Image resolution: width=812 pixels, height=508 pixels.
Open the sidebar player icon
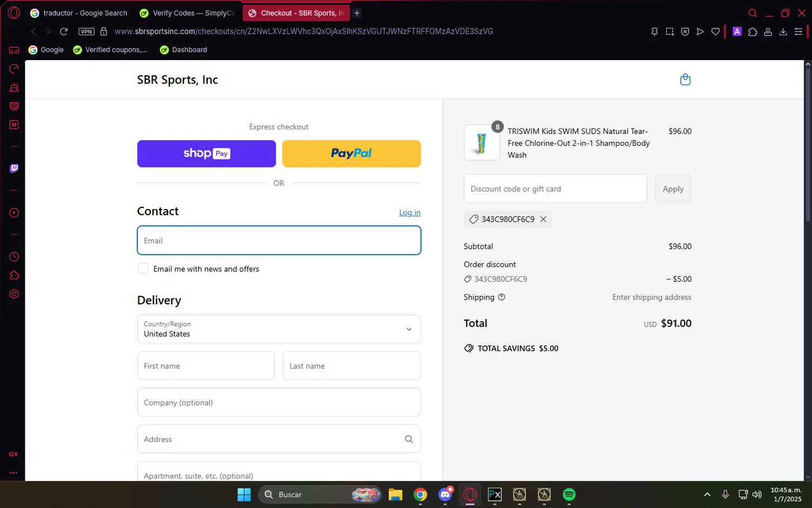[14, 213]
